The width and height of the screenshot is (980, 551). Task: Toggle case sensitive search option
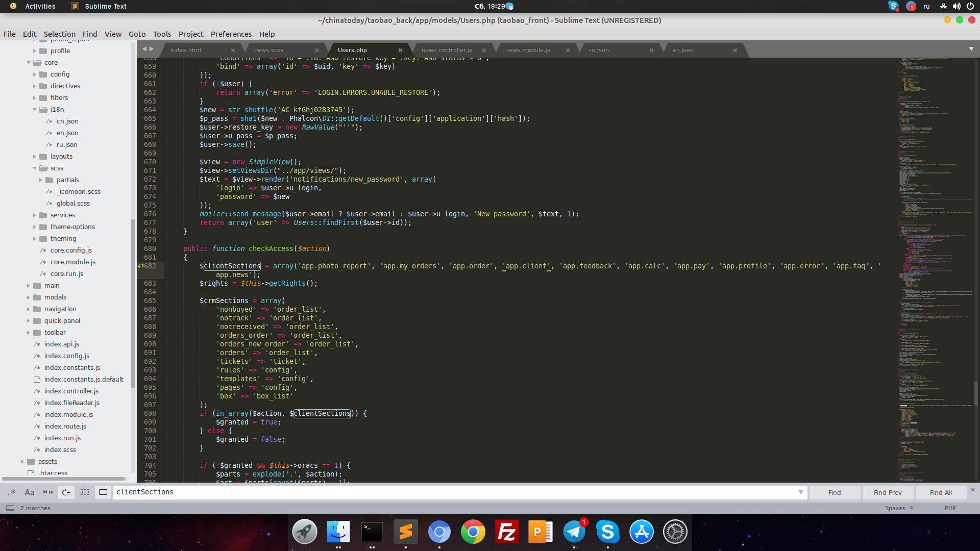[x=30, y=492]
